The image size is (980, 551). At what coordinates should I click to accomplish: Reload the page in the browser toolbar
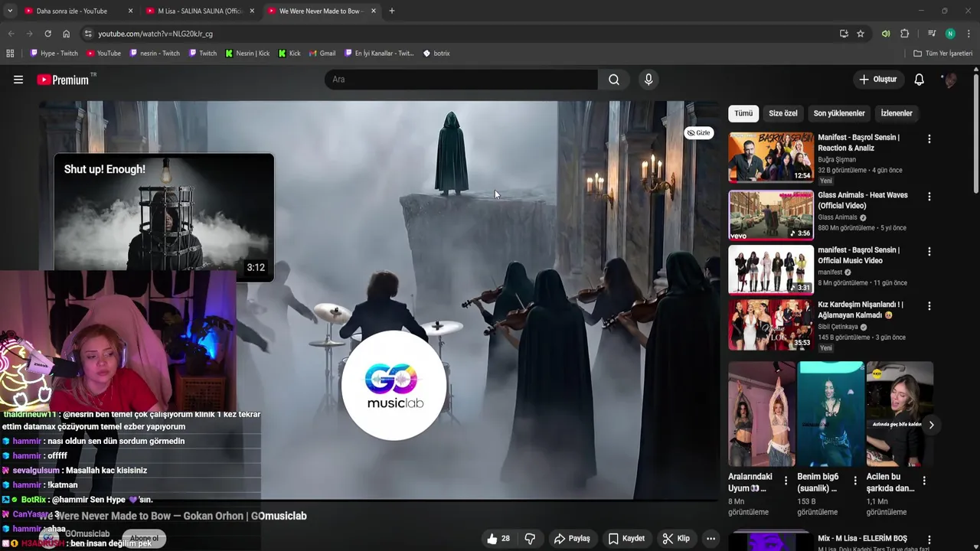[47, 34]
